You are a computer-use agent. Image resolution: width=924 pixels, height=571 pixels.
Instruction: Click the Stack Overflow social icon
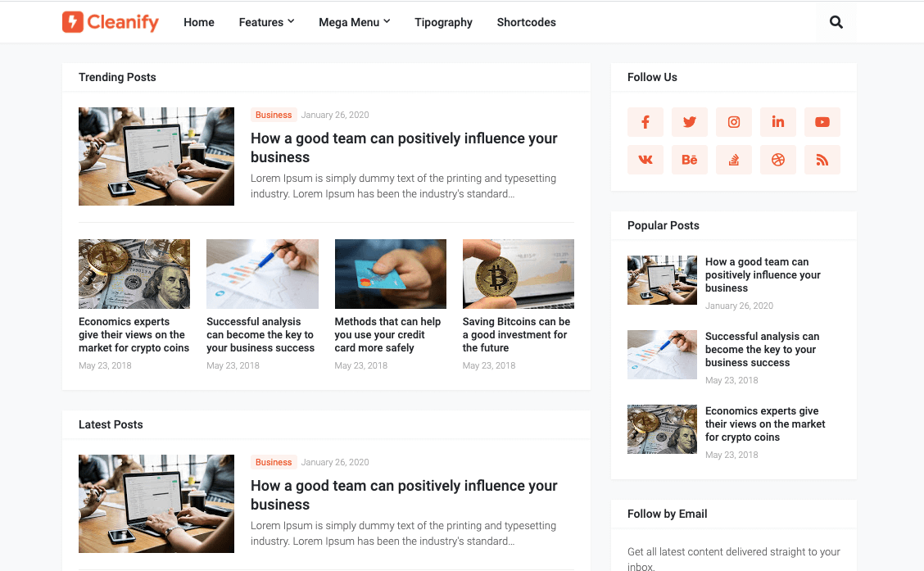pos(734,160)
